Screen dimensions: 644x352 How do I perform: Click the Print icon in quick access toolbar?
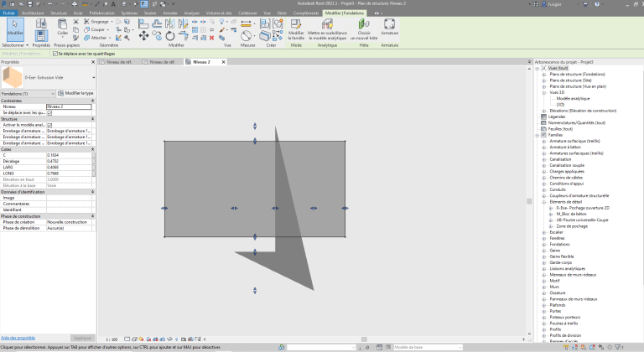pos(75,3)
